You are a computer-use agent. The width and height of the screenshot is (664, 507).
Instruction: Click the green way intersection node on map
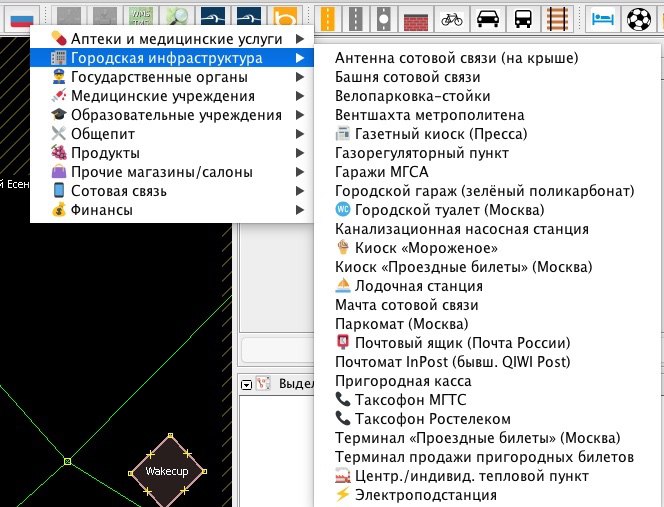[67, 461]
